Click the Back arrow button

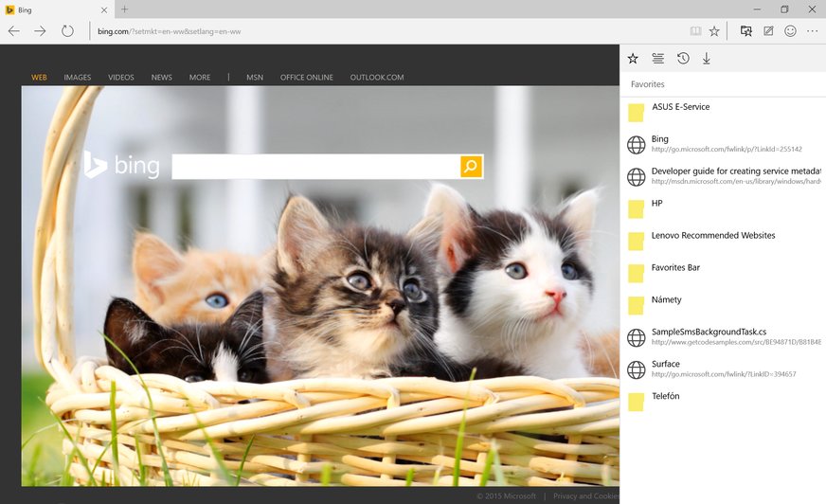coord(13,31)
